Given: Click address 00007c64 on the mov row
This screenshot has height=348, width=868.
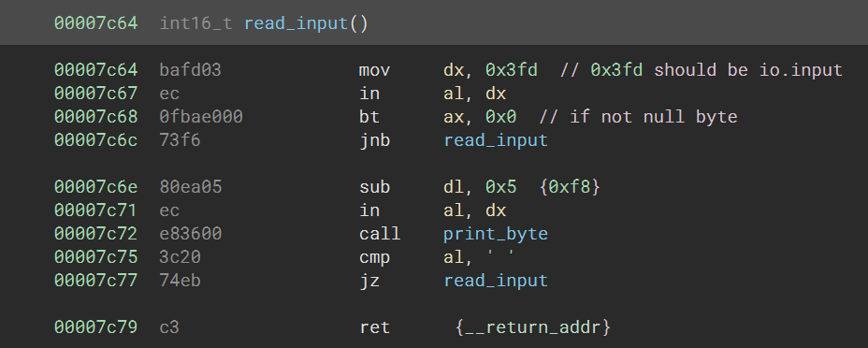Looking at the screenshot, I should click(x=95, y=70).
